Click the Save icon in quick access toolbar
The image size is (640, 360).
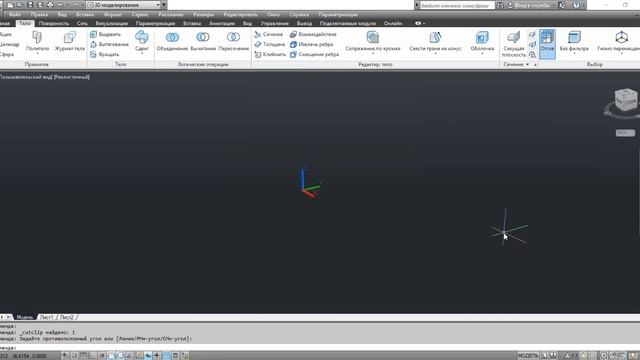point(30,5)
